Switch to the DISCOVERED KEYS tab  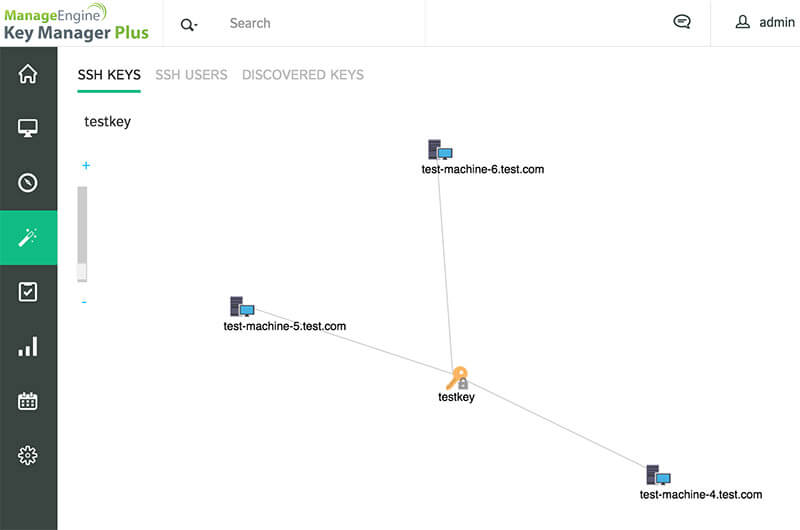[303, 75]
